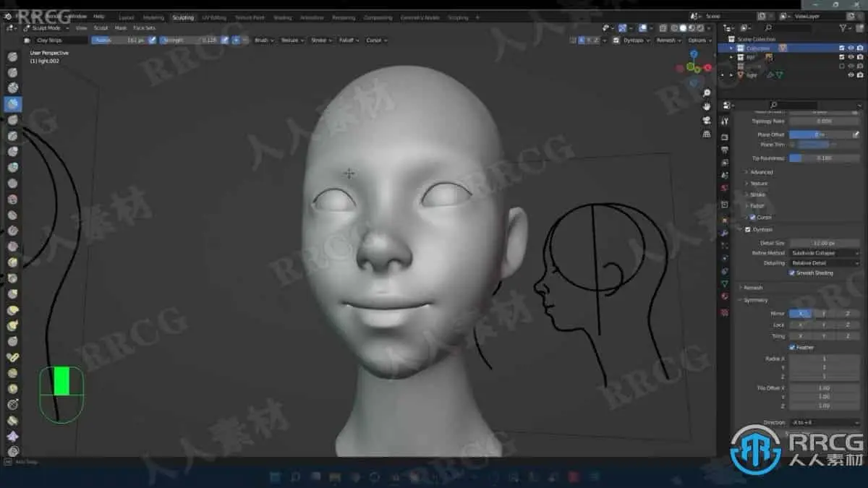868x488 pixels.
Task: Hide the Collection via its eye icon
Action: pyautogui.click(x=851, y=48)
